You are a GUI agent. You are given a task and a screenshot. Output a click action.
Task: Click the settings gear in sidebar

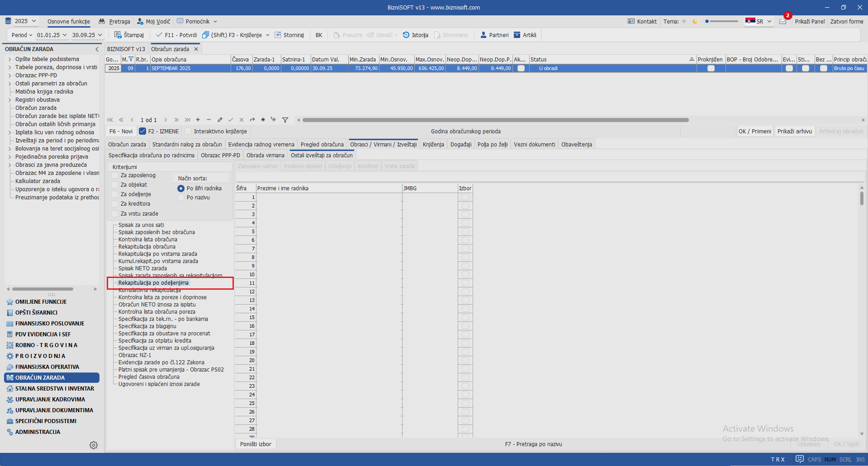(94, 445)
